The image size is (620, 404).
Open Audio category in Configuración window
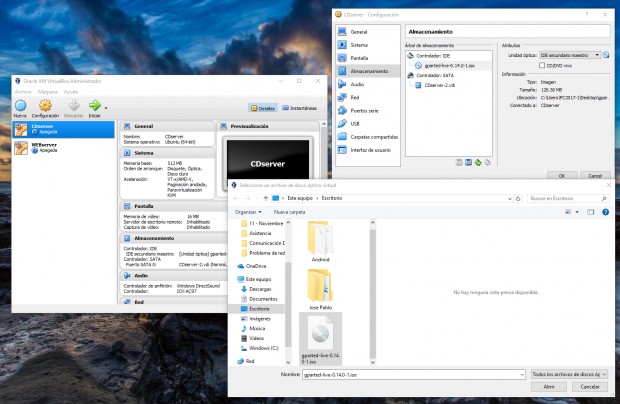368,84
